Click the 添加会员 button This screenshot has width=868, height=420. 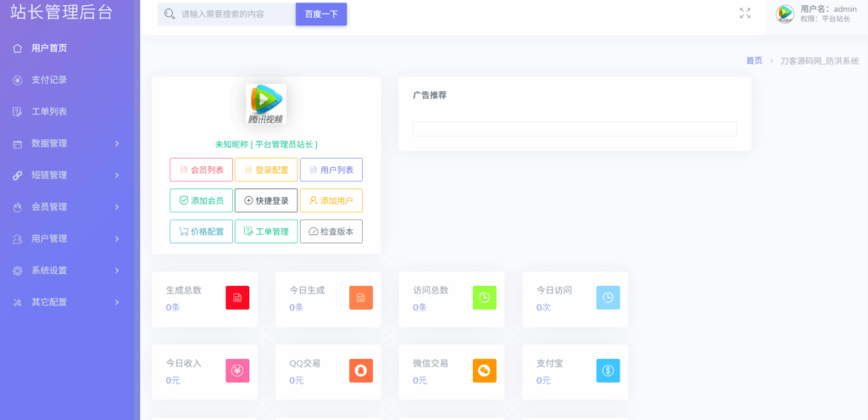click(202, 200)
